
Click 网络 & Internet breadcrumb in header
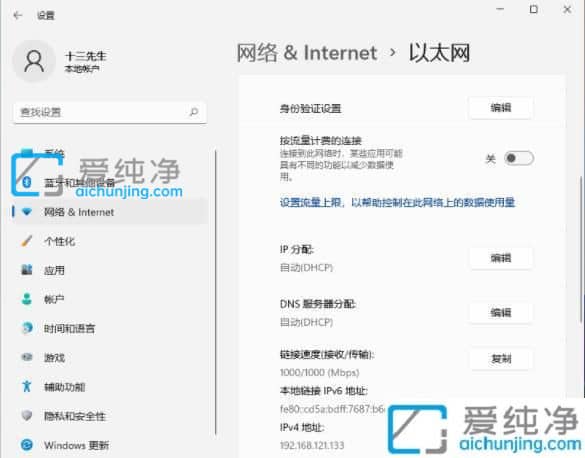(307, 53)
